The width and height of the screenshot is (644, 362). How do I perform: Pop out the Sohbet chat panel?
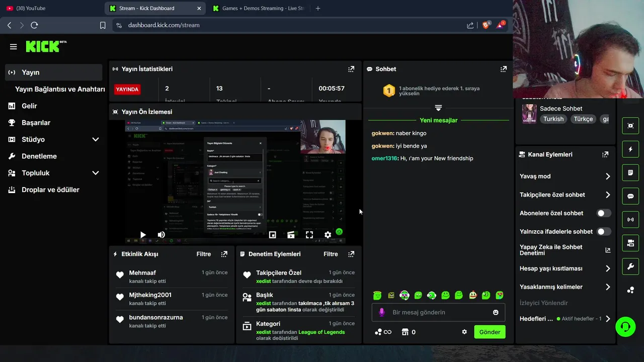tap(503, 69)
